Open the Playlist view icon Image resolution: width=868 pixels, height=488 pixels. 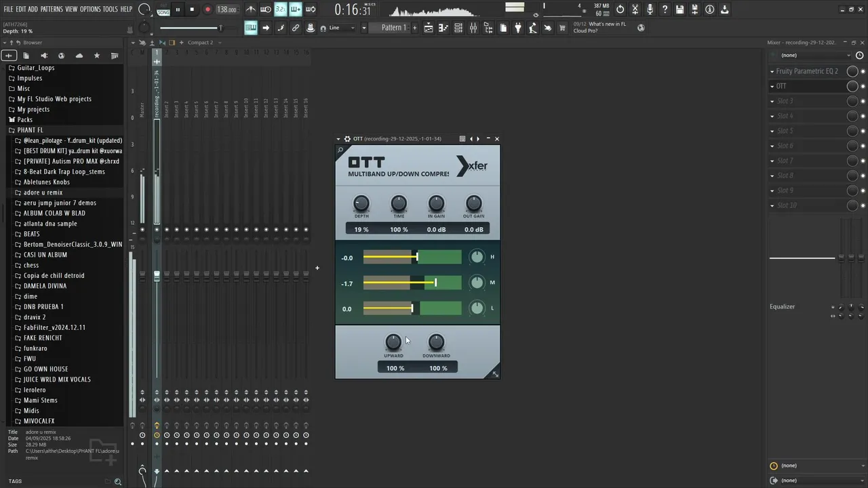coord(429,28)
